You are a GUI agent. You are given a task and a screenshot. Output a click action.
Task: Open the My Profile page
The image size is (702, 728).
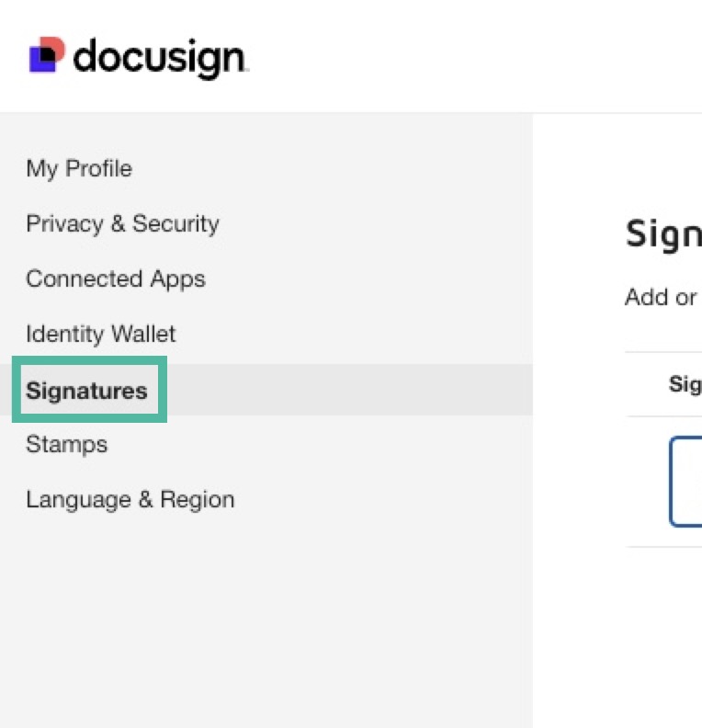tap(79, 169)
